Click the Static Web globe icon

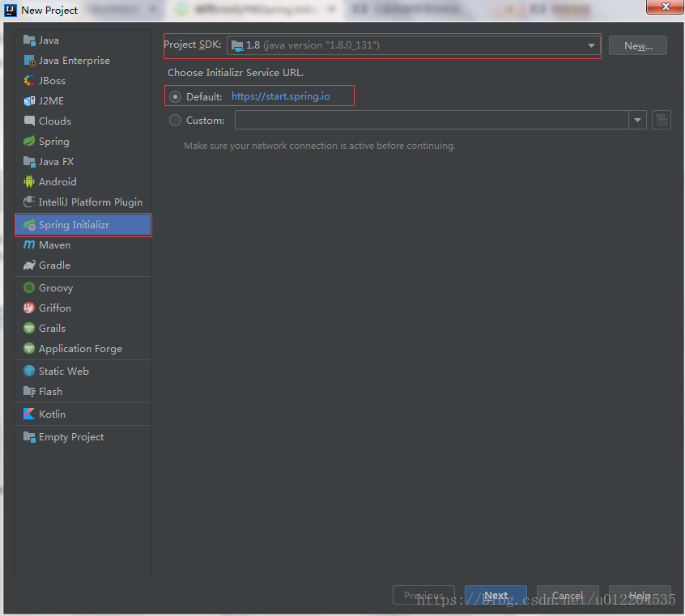tap(29, 371)
